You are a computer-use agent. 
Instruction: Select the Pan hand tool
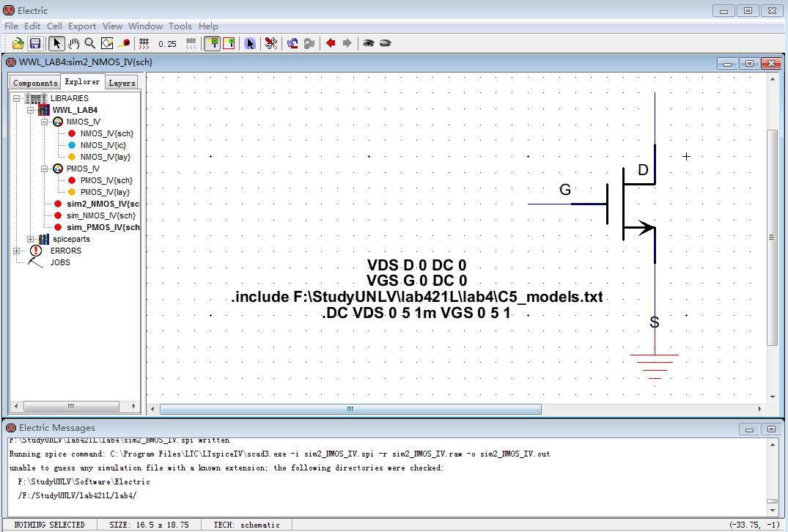[74, 44]
